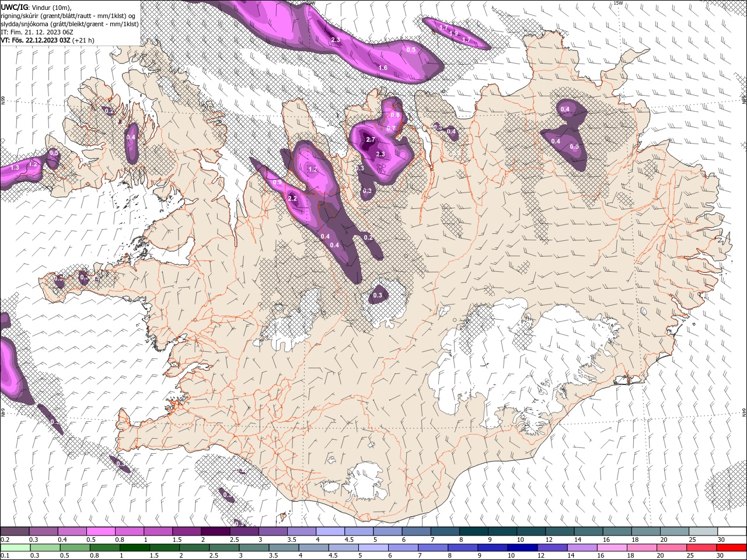Click the darkest purple 2 snow legend swatch

coord(215,531)
